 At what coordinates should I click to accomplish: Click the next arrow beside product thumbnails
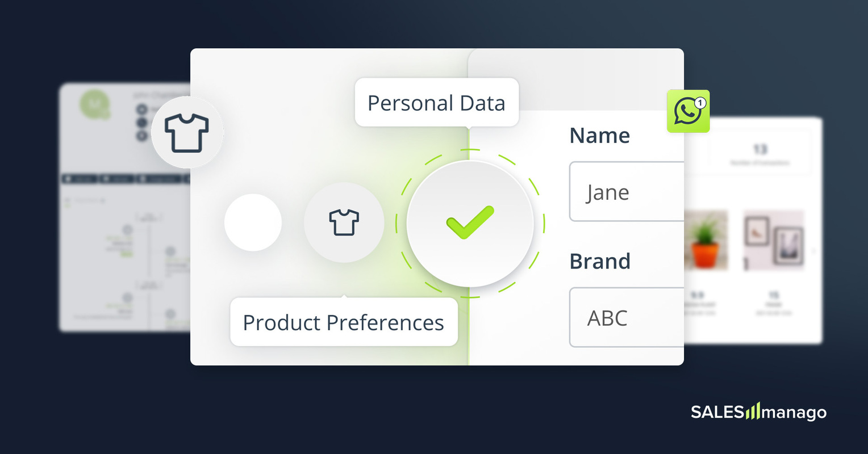tap(813, 251)
